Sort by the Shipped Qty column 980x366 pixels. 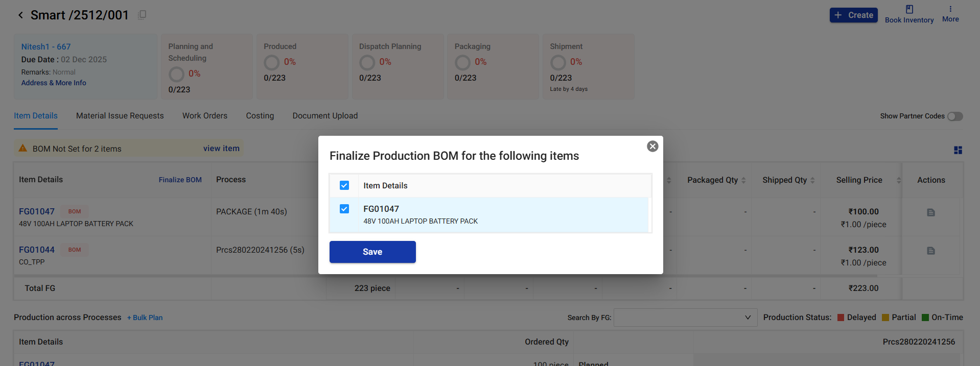pyautogui.click(x=812, y=180)
